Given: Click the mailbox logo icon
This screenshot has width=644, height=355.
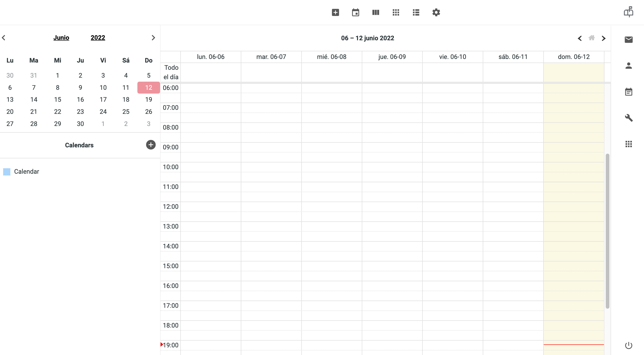Looking at the screenshot, I should pyautogui.click(x=628, y=12).
